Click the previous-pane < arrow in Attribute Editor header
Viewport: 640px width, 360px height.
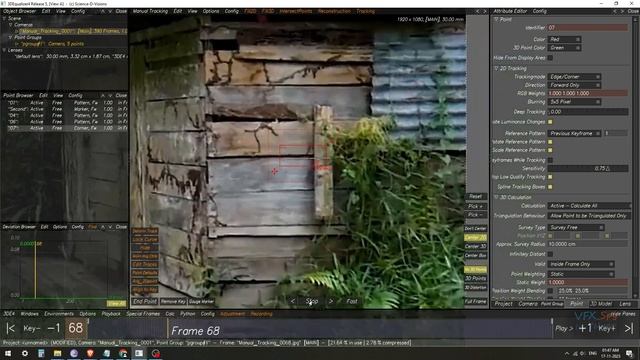615,11
